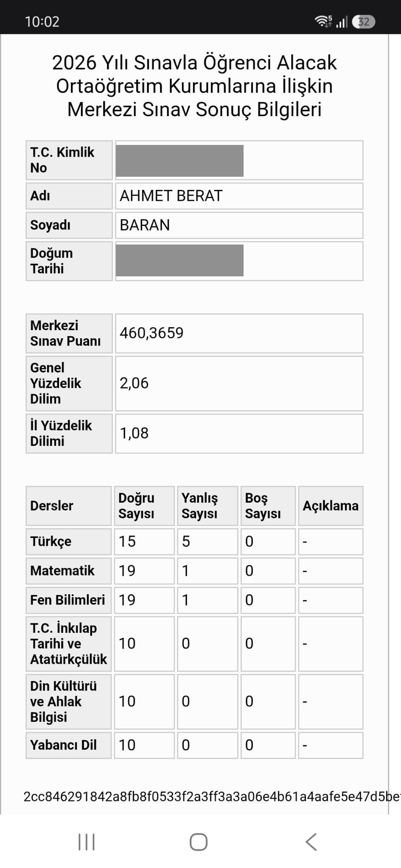The height and width of the screenshot is (868, 401).
Task: Tap the Wi-Fi status icon
Action: (323, 21)
